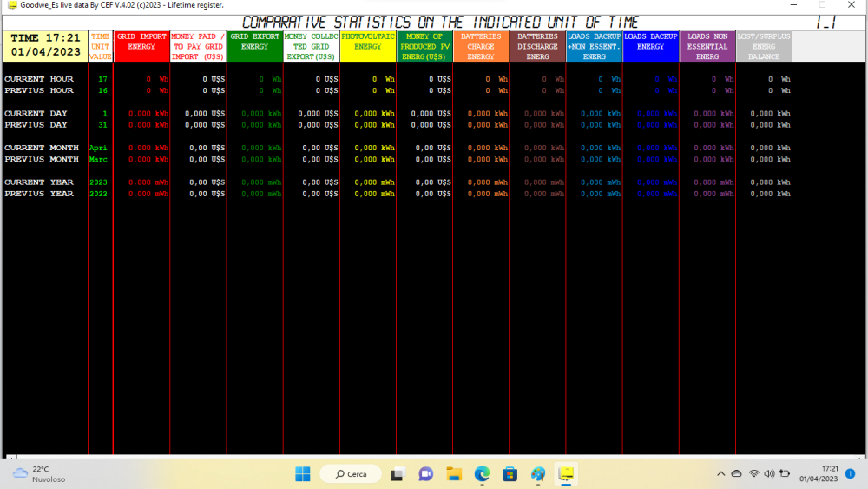
Task: Switch to Microsoft Edge on the taskbar
Action: coord(482,474)
